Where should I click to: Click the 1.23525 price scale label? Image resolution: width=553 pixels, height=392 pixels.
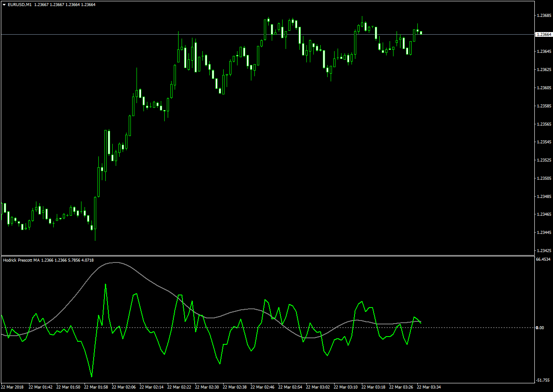pyautogui.click(x=543, y=160)
